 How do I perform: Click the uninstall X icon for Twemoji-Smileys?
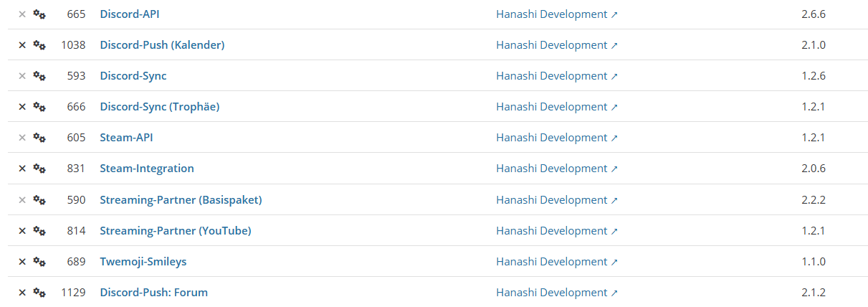click(x=22, y=262)
